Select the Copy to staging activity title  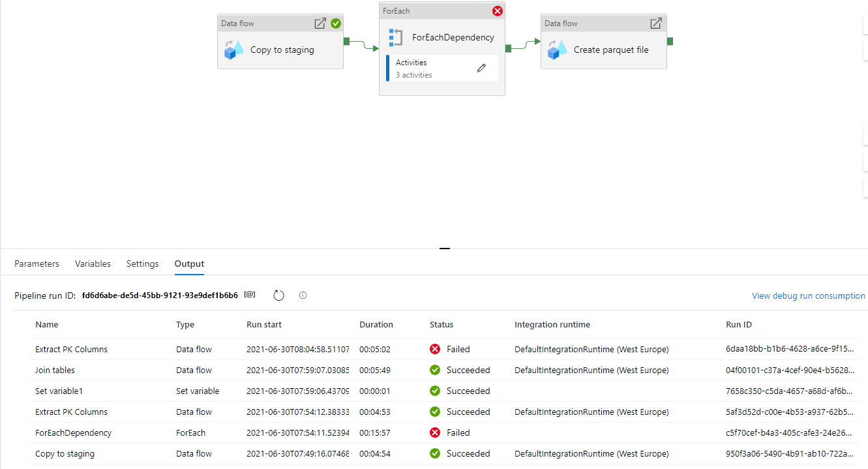(x=282, y=50)
